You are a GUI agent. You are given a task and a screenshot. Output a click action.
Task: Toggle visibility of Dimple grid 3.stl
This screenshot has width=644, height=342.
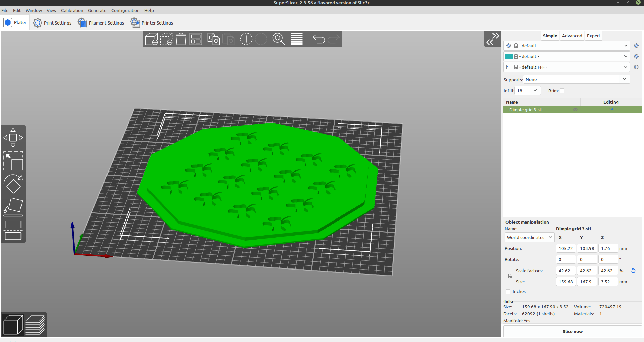click(x=575, y=110)
